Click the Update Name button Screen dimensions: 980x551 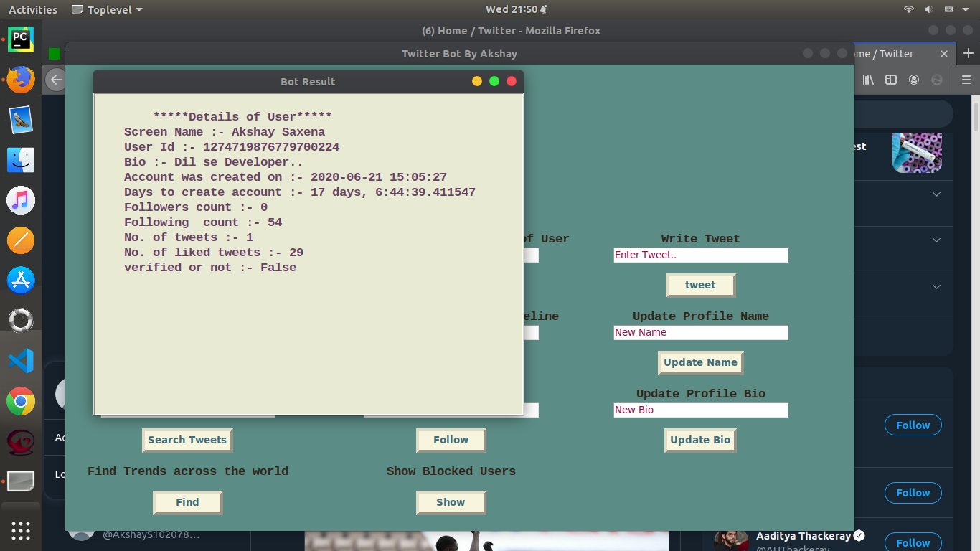click(700, 362)
